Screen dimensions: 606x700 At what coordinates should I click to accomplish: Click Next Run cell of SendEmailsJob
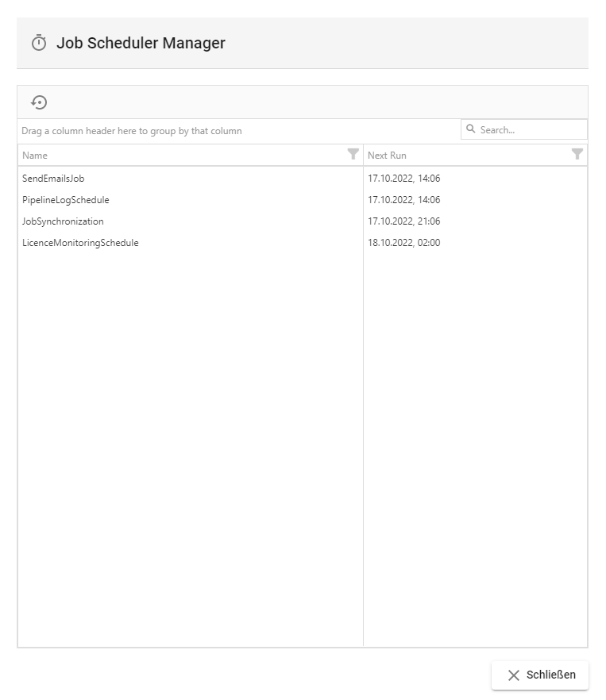(403, 179)
